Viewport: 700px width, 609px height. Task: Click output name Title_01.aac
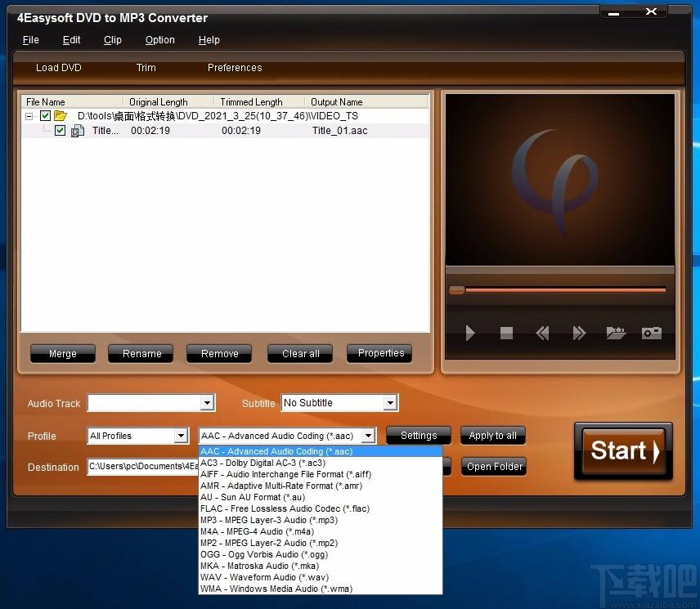(339, 131)
